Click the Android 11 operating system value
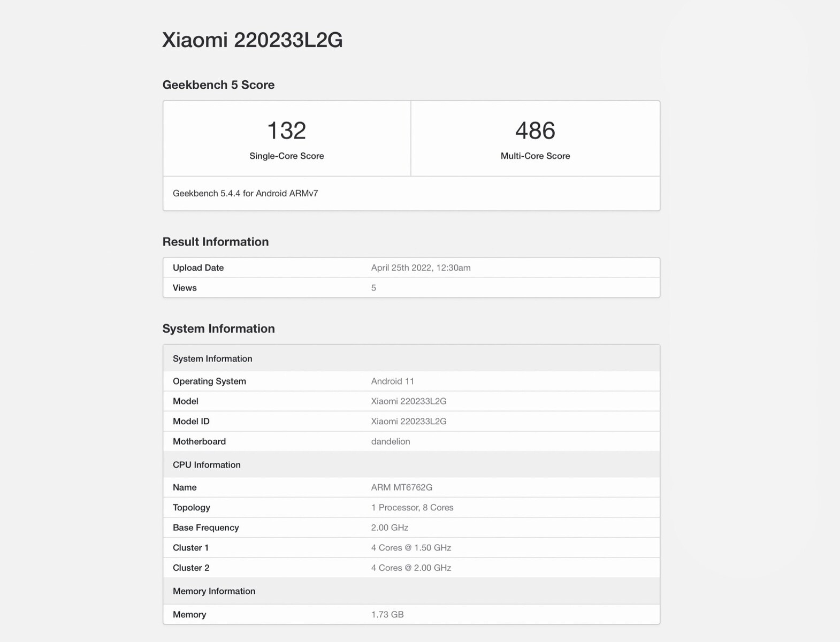This screenshot has width=840, height=642. (392, 381)
